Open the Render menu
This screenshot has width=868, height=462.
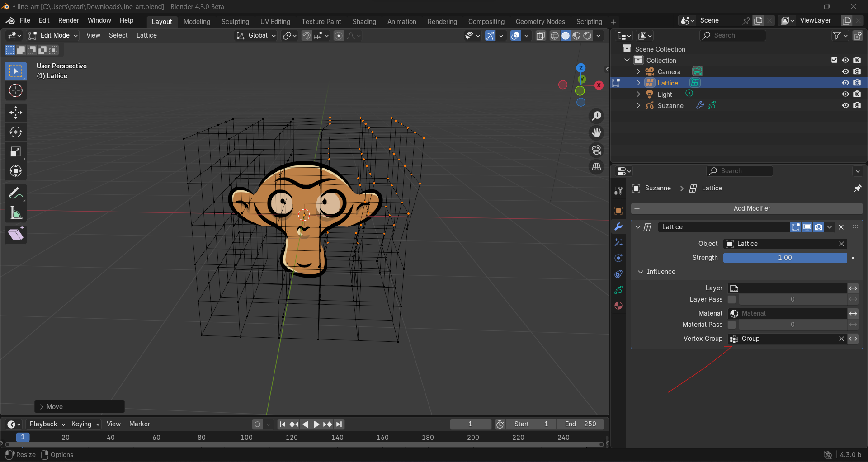69,20
